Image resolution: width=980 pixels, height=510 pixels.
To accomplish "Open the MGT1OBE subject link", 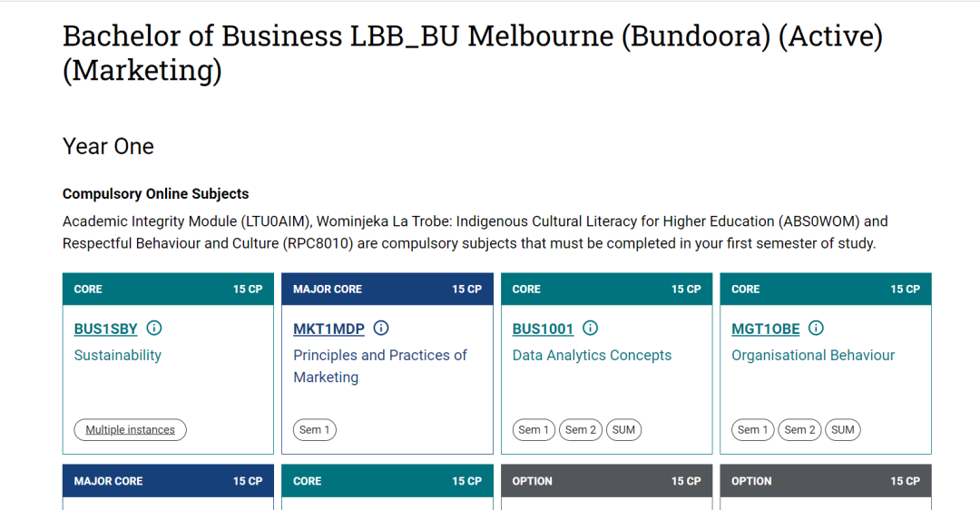I will click(766, 329).
